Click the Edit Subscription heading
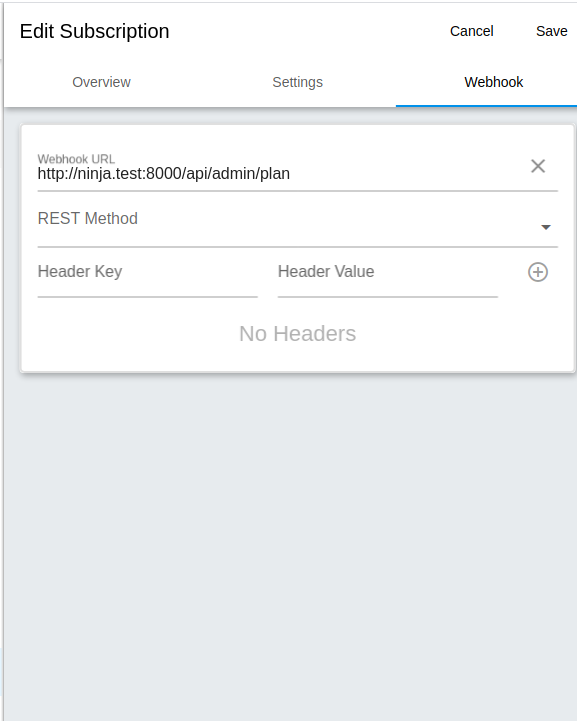The image size is (577, 721). [94, 31]
